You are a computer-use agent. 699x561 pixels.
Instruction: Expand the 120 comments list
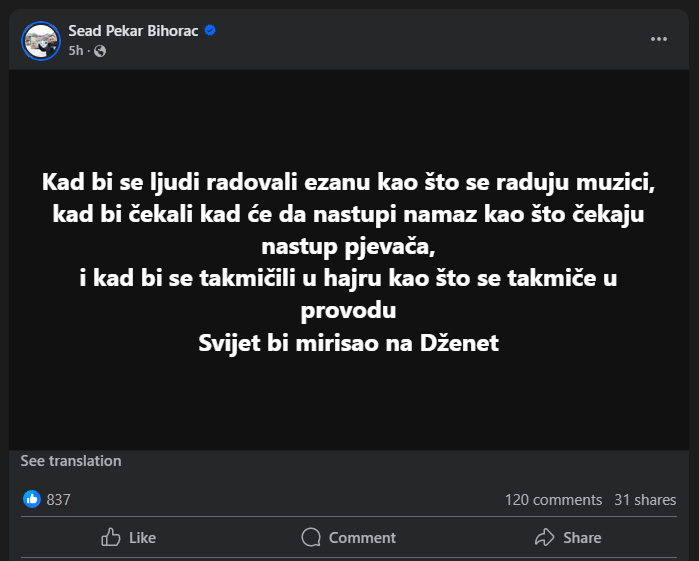click(x=553, y=499)
